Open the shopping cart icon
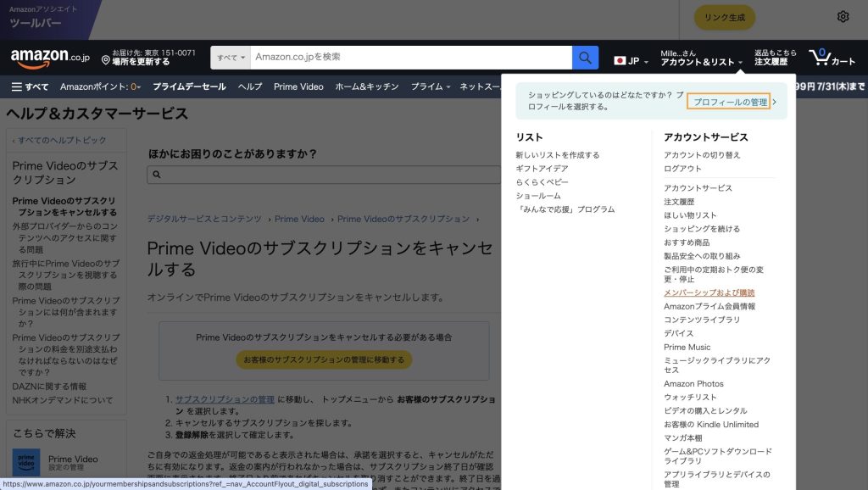This screenshot has width=868, height=490. (x=832, y=58)
